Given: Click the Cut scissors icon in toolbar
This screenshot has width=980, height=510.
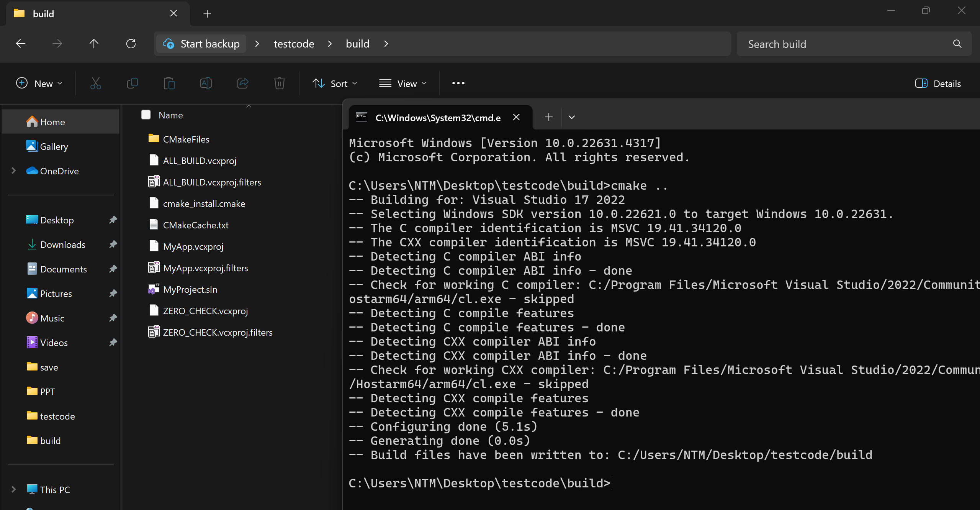Looking at the screenshot, I should 95,83.
